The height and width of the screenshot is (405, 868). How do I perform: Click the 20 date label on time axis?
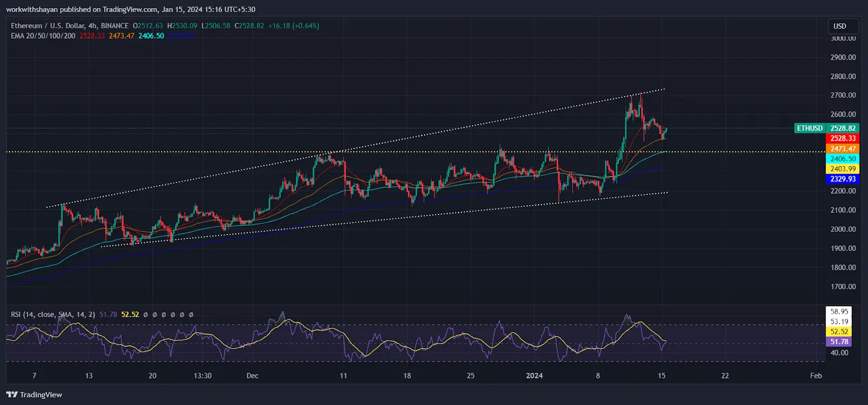pos(152,376)
